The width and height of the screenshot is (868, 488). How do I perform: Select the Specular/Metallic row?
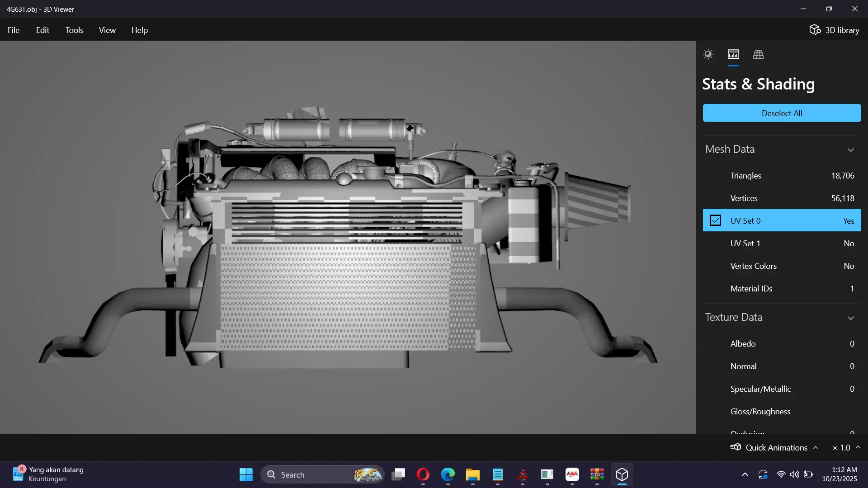click(x=782, y=389)
